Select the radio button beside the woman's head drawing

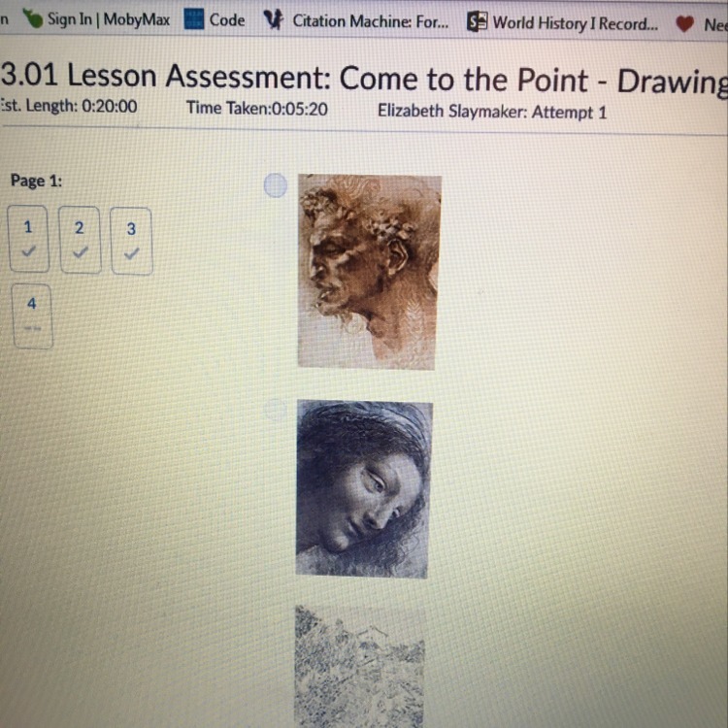tap(275, 410)
